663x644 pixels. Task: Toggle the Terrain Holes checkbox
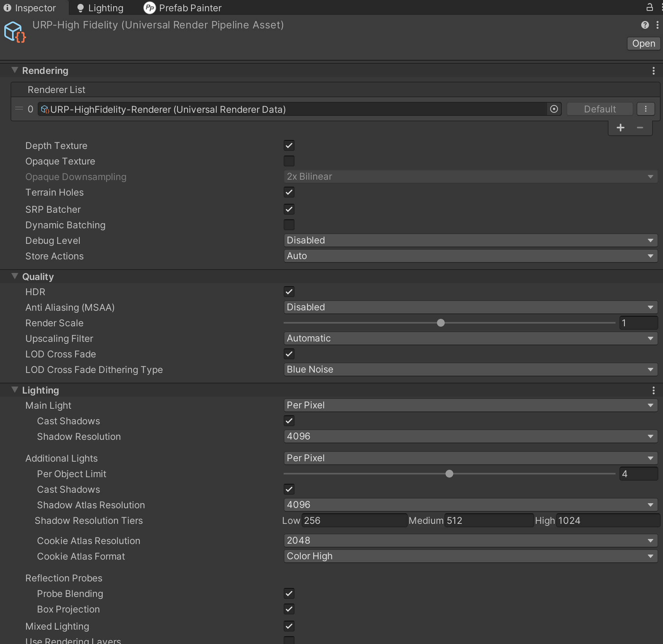pos(289,192)
